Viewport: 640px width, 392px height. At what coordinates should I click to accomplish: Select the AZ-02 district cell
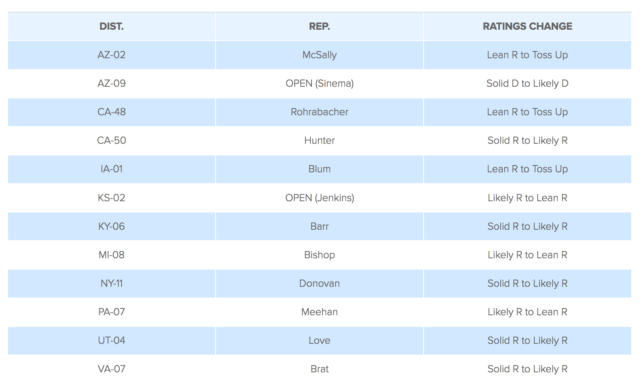point(111,55)
